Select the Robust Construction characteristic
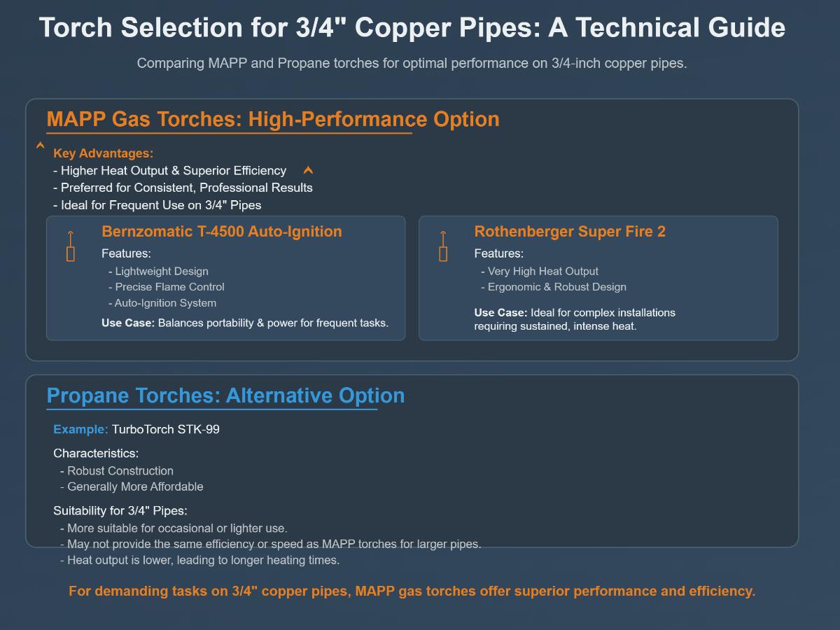This screenshot has height=630, width=840. click(x=117, y=471)
